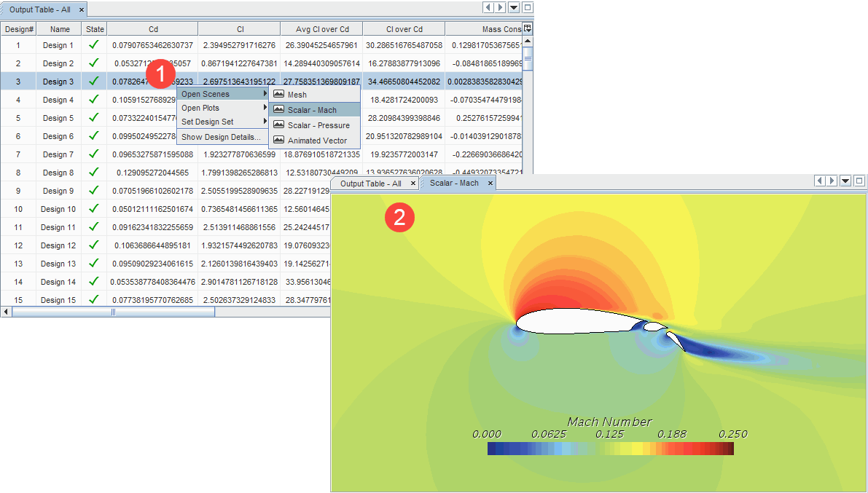The height and width of the screenshot is (493, 868).
Task: Sort by the Cl over Cd column header
Action: 404,30
